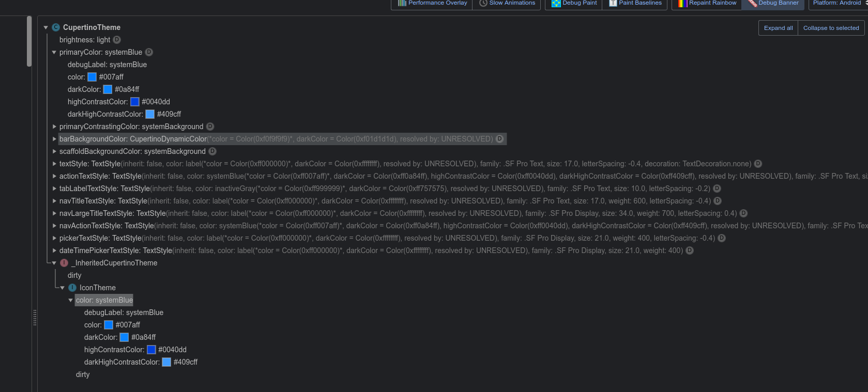The height and width of the screenshot is (392, 868).
Task: Enable Slow Animations
Action: [x=507, y=4]
